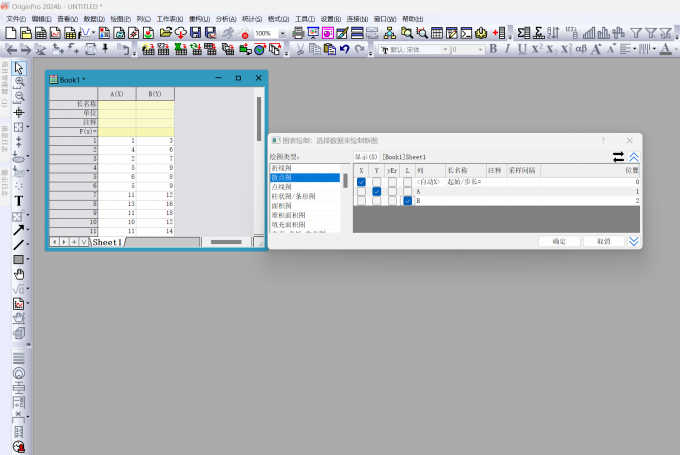Click the Print icon in the toolbar
The image size is (680, 455).
[x=298, y=33]
